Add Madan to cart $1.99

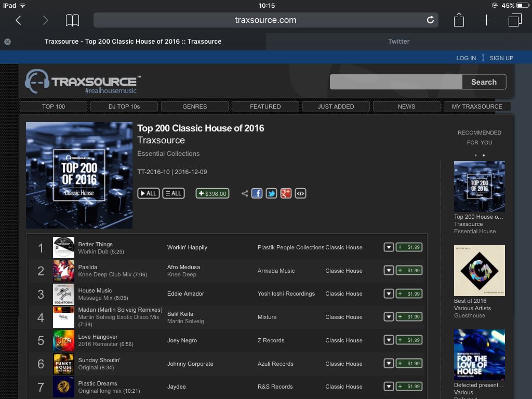pyautogui.click(x=409, y=317)
